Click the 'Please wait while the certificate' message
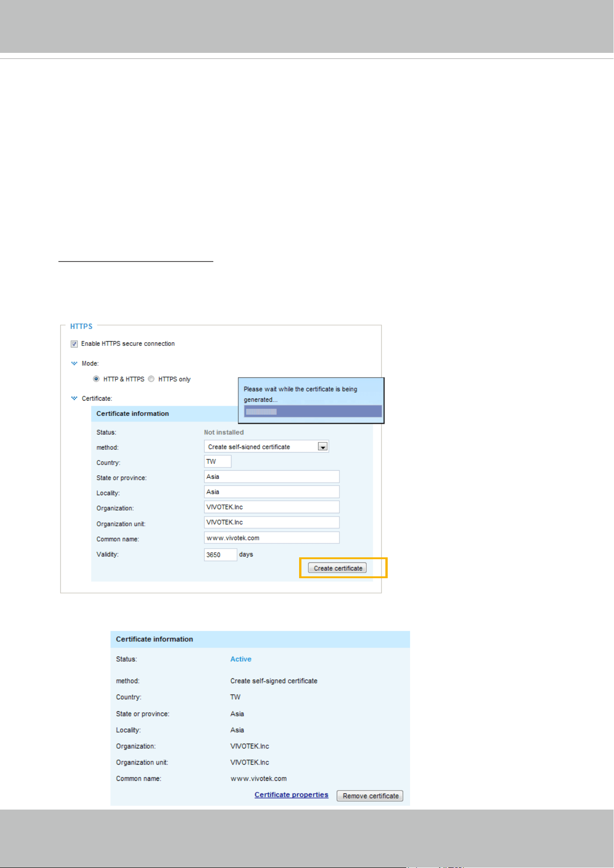 point(301,394)
